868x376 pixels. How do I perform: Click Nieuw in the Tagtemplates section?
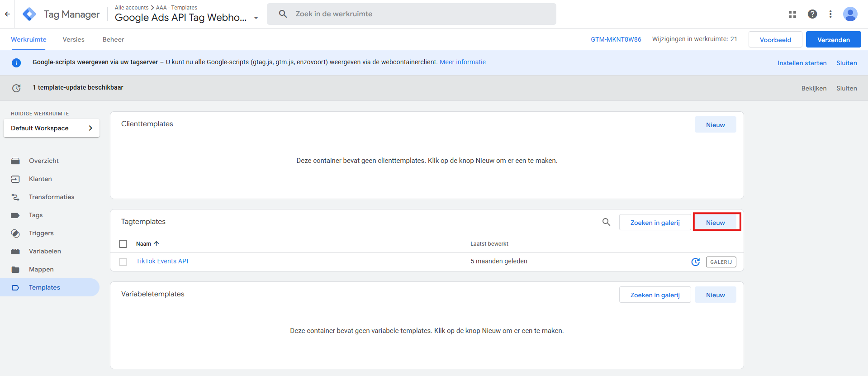[716, 222]
